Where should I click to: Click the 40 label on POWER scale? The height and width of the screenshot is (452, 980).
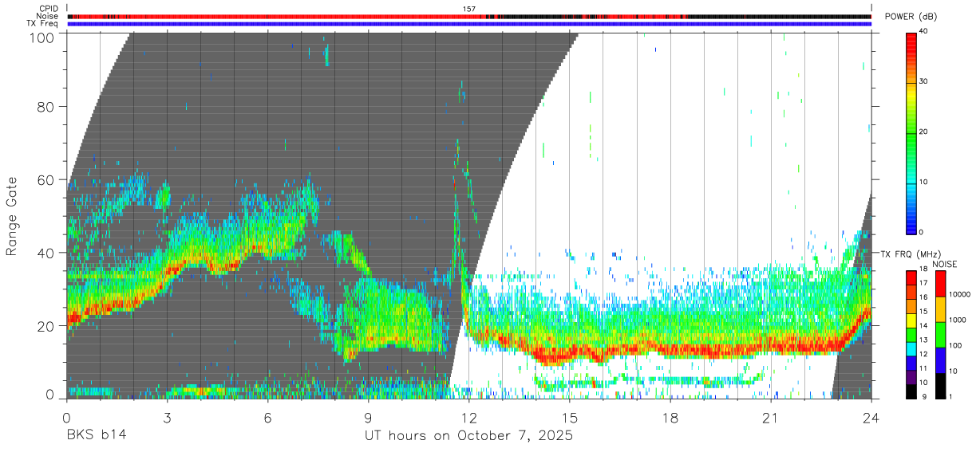click(x=923, y=32)
